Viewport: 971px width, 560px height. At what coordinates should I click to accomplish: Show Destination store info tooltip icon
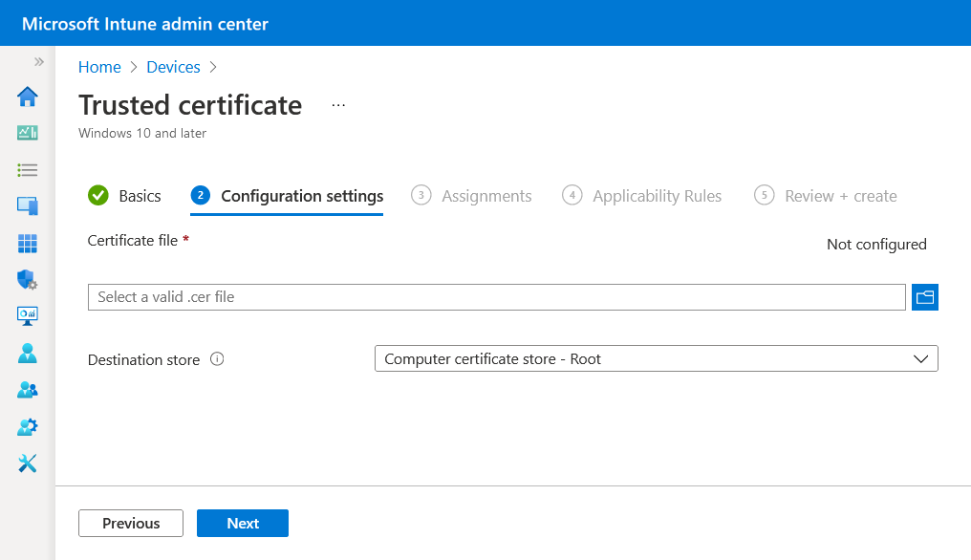pyautogui.click(x=217, y=359)
